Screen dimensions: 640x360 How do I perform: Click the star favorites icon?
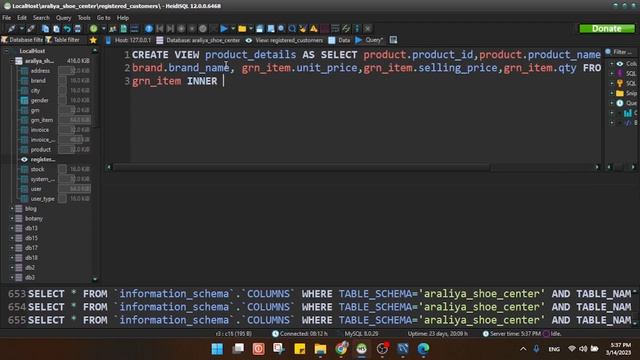click(x=93, y=40)
